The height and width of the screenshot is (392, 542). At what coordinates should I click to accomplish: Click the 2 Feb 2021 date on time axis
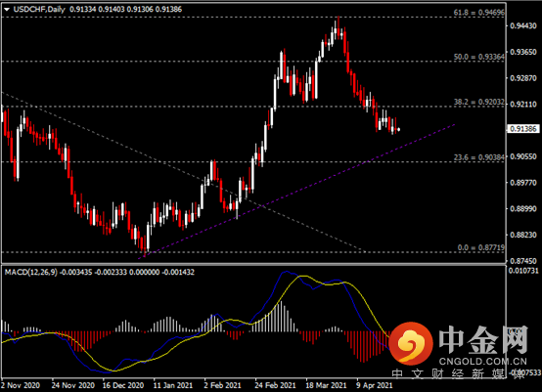[x=222, y=385]
